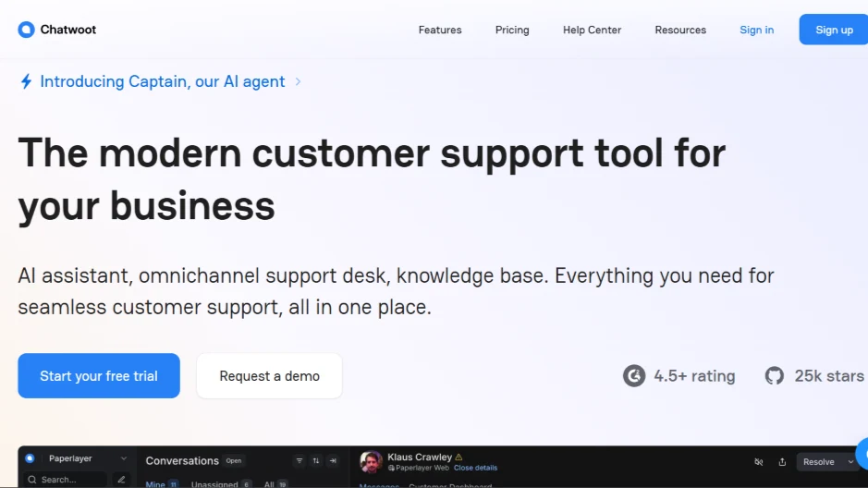The width and height of the screenshot is (868, 488).
Task: Click the Klaus Crawley contact name
Action: [x=420, y=457]
